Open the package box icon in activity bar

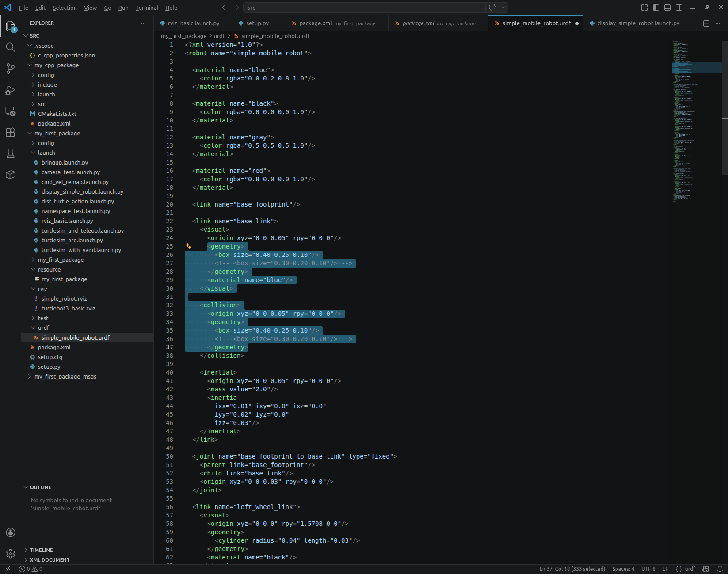pyautogui.click(x=11, y=175)
